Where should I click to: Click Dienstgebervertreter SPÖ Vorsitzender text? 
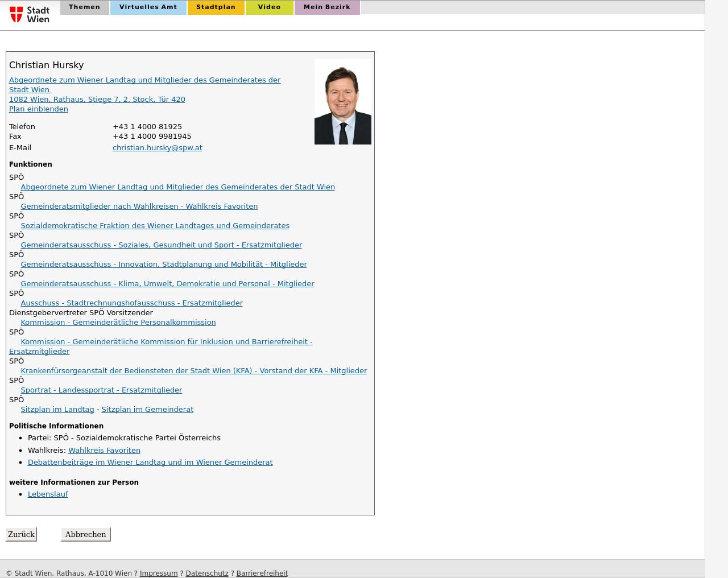click(81, 312)
